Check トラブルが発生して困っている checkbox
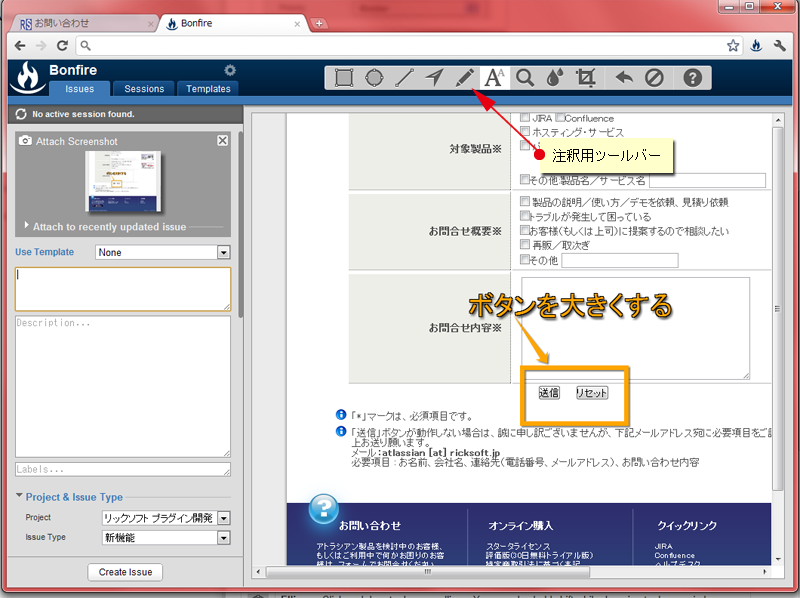 (524, 216)
